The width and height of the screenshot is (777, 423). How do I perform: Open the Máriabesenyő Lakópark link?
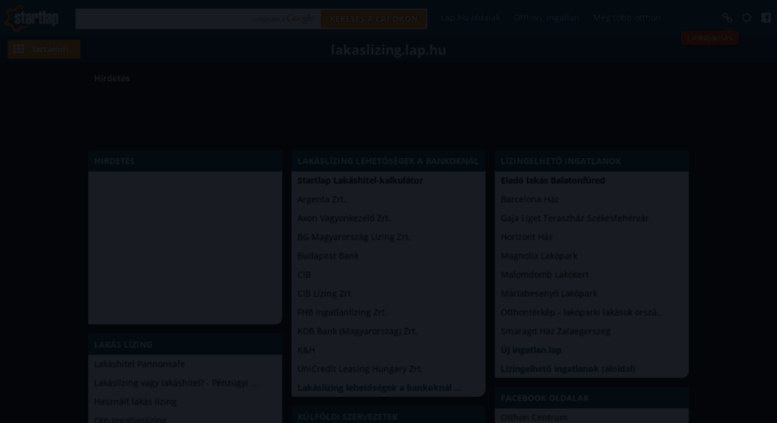pyautogui.click(x=549, y=293)
